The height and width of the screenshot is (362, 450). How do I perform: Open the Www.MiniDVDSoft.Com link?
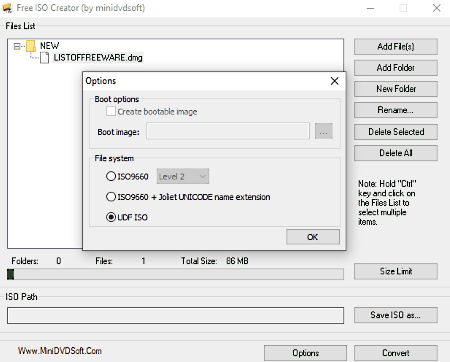(x=60, y=351)
